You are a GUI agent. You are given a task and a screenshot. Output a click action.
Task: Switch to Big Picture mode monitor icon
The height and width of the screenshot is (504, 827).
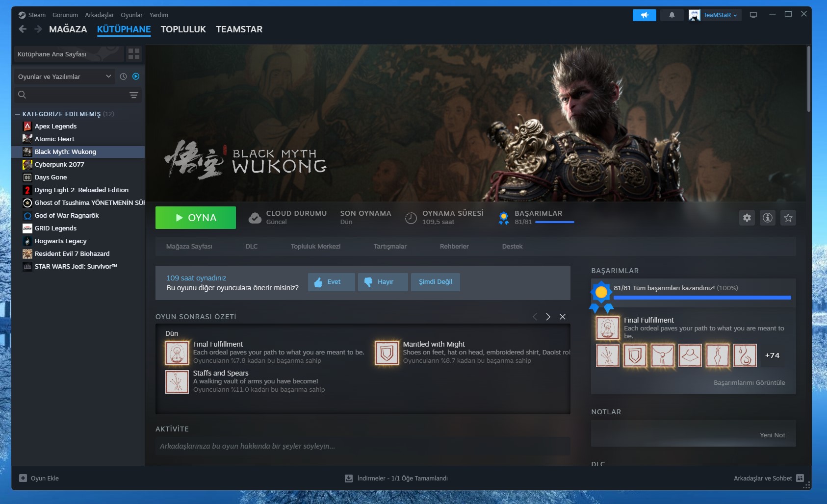click(753, 15)
